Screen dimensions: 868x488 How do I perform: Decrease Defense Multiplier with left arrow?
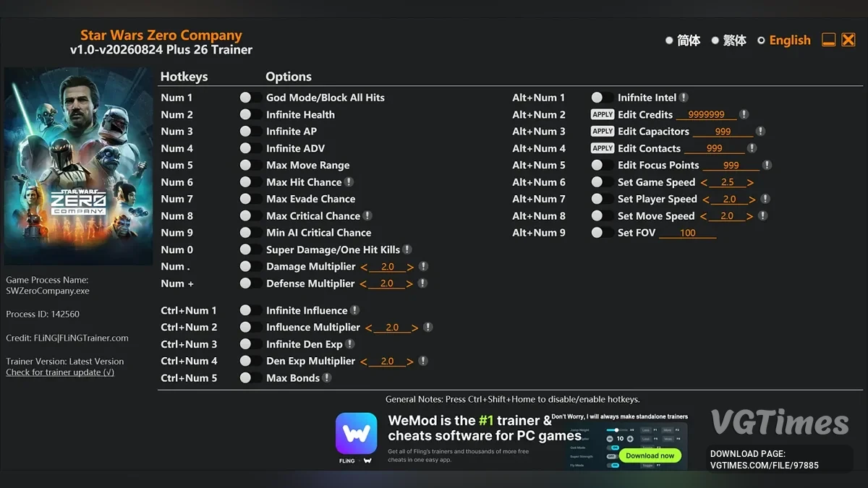pyautogui.click(x=363, y=283)
